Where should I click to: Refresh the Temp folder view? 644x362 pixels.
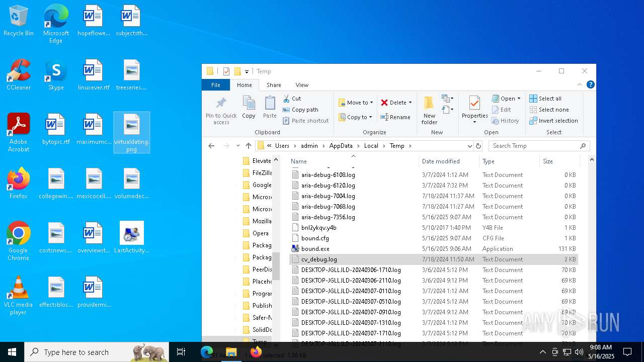point(478,146)
